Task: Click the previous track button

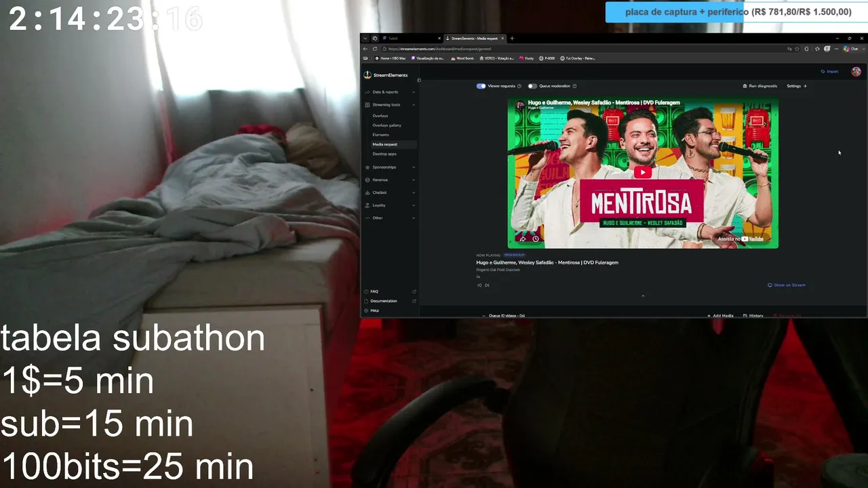Action: pos(479,285)
